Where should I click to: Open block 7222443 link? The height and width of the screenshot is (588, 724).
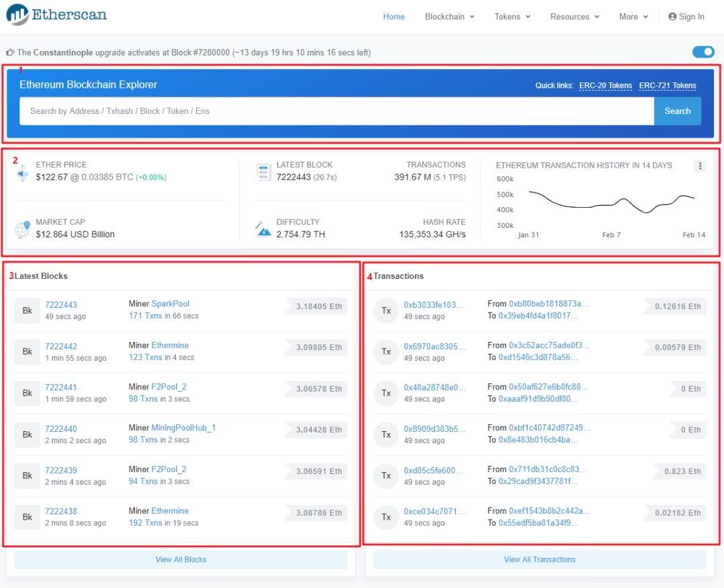[61, 305]
